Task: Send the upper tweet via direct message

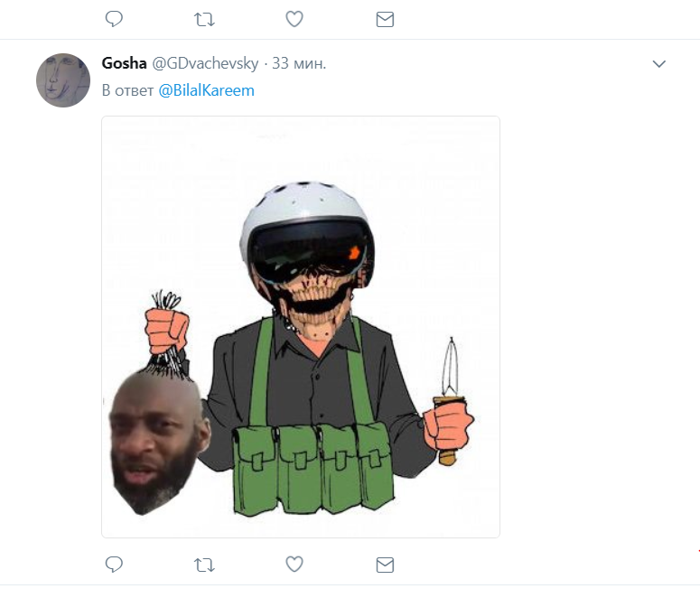Action: (x=385, y=20)
